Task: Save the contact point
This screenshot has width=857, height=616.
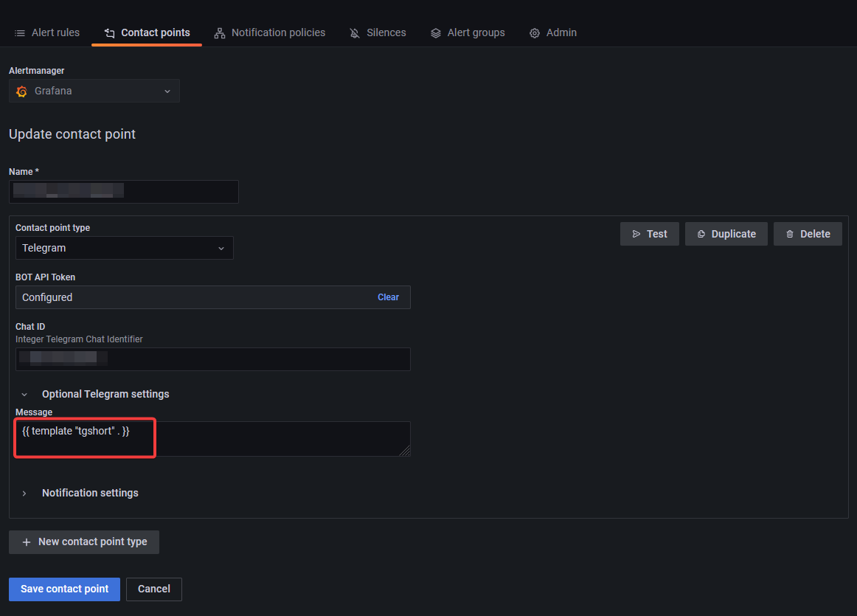Action: (64, 589)
